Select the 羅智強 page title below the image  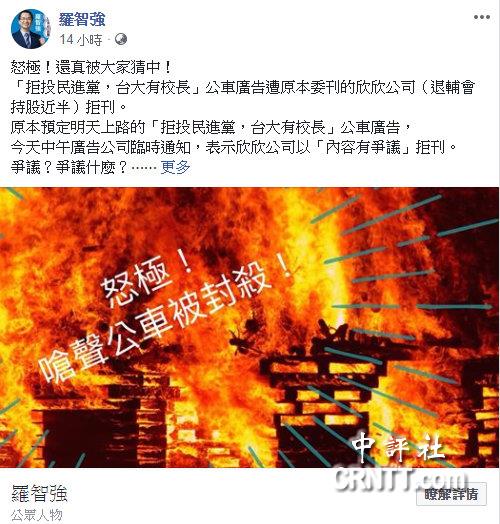(x=39, y=493)
